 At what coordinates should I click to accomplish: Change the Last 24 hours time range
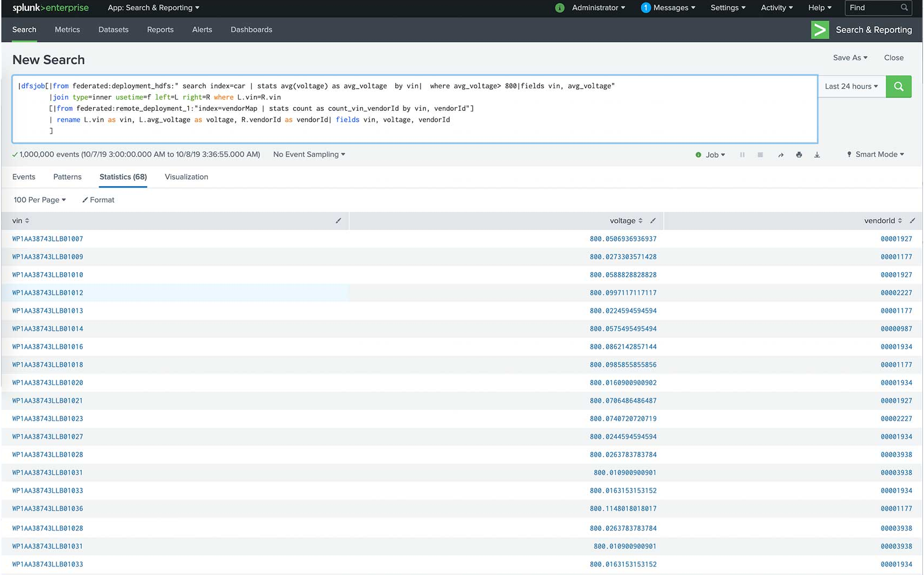pyautogui.click(x=851, y=86)
